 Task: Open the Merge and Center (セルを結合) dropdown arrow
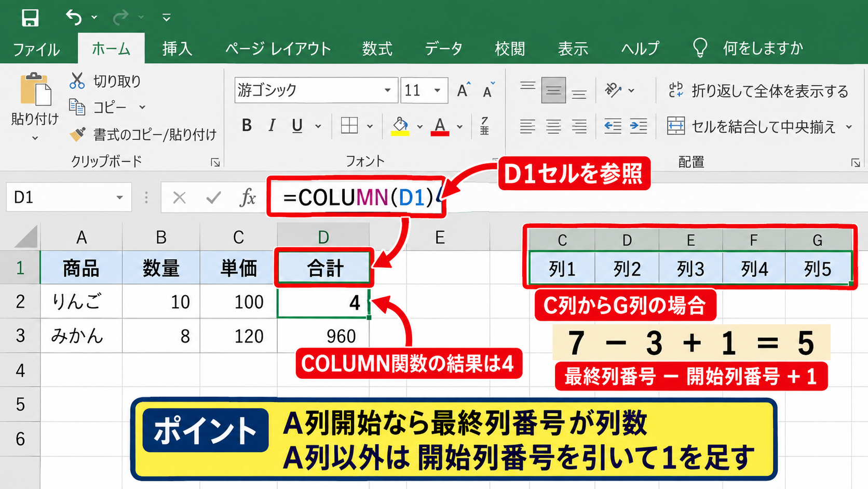tap(849, 127)
